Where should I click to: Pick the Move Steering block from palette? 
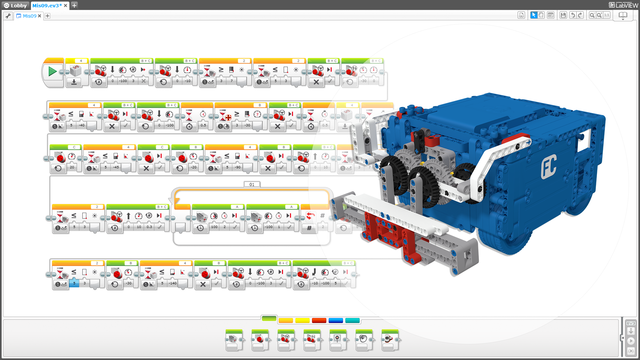coord(286,340)
